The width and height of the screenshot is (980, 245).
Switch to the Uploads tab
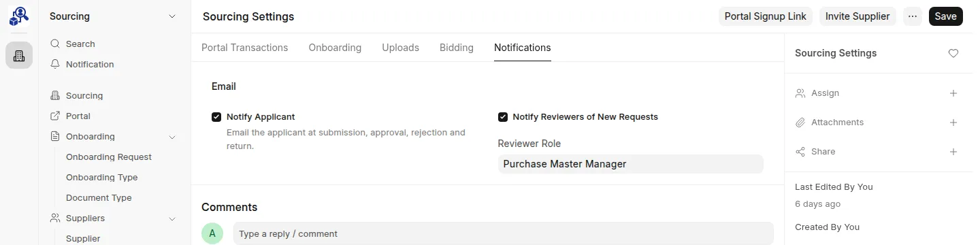(400, 48)
